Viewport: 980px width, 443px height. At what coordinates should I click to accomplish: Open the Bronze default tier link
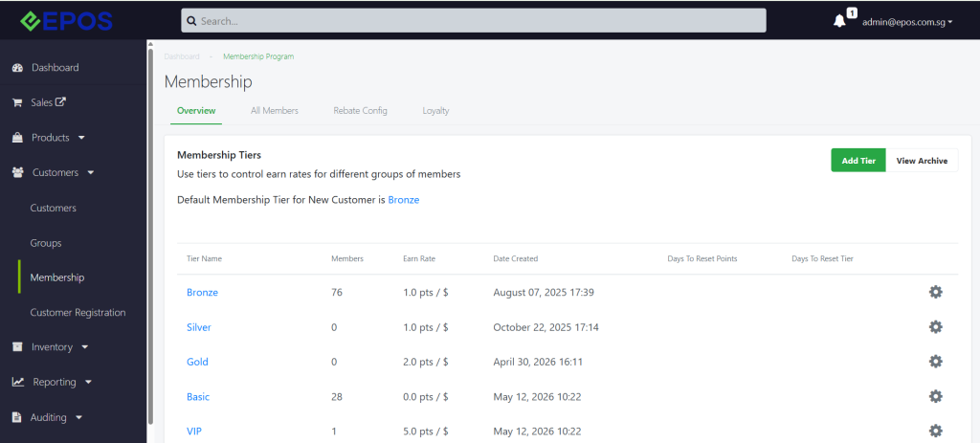[404, 200]
